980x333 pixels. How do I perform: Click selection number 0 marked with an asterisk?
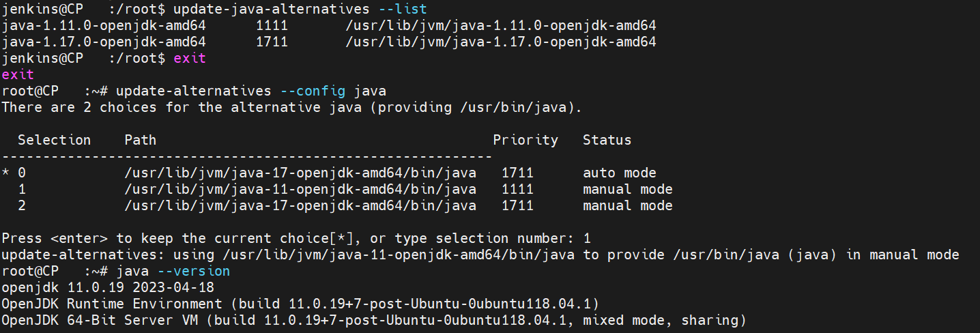pyautogui.click(x=22, y=173)
